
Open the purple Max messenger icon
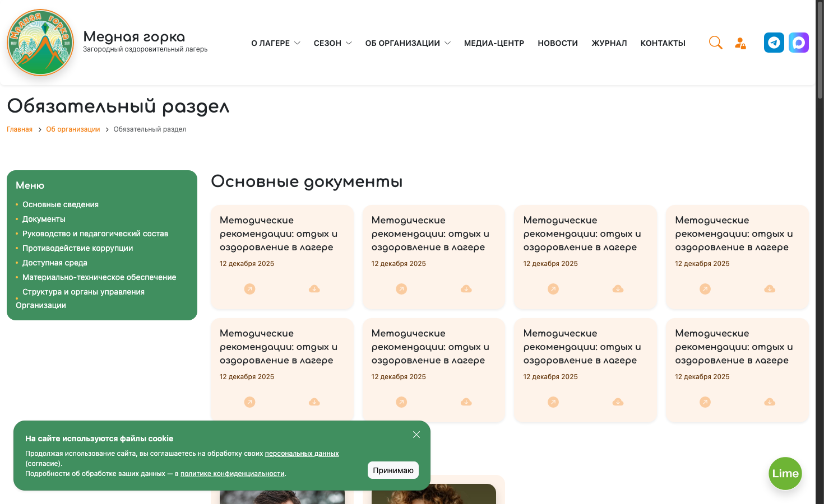(x=799, y=43)
